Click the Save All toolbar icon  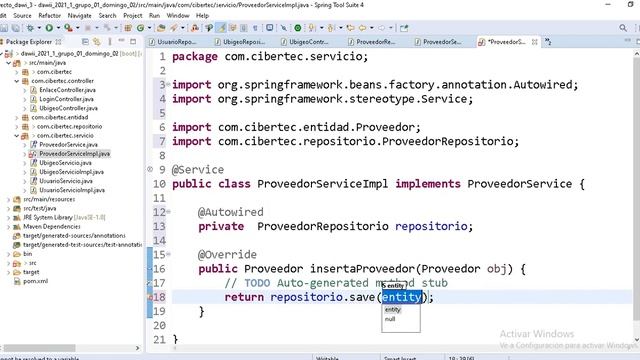[x=16, y=28]
